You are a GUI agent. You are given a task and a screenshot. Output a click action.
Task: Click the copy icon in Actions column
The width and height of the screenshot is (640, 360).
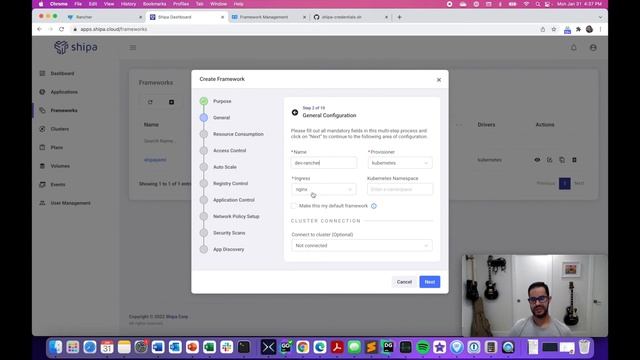point(562,160)
